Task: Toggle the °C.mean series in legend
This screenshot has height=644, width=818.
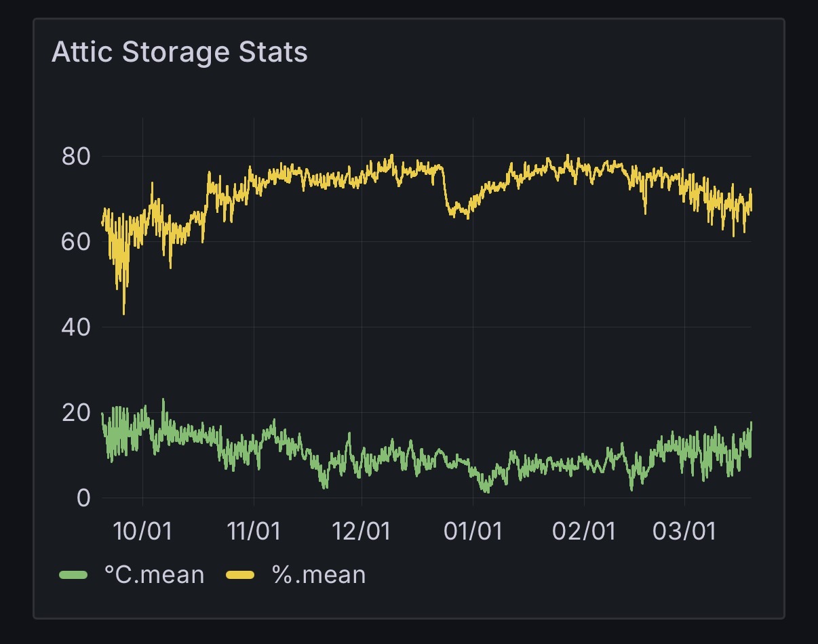Action: pos(154,575)
